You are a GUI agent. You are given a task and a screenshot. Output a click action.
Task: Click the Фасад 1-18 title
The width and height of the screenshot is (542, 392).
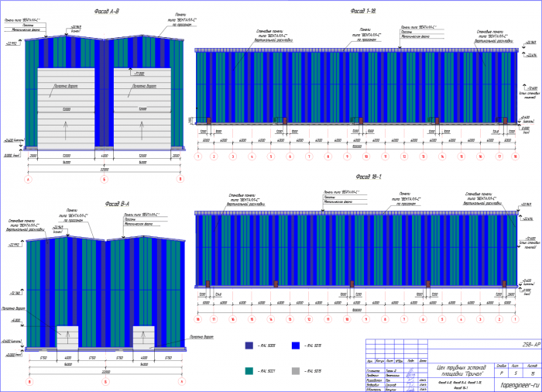(x=363, y=11)
